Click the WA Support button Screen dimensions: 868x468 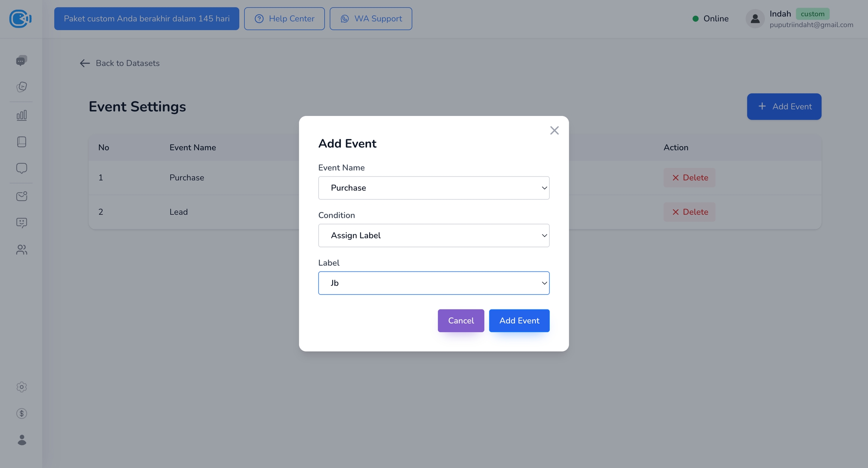(x=371, y=19)
